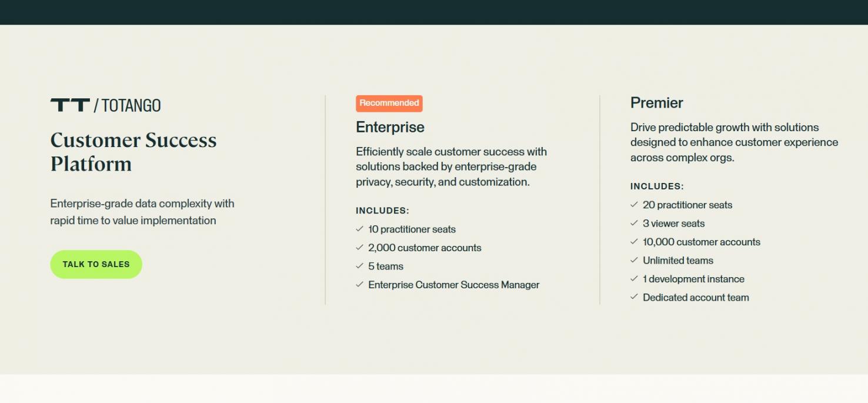This screenshot has height=403, width=868.
Task: Click checkmark beside 10 practitioner seats
Action: tap(359, 229)
